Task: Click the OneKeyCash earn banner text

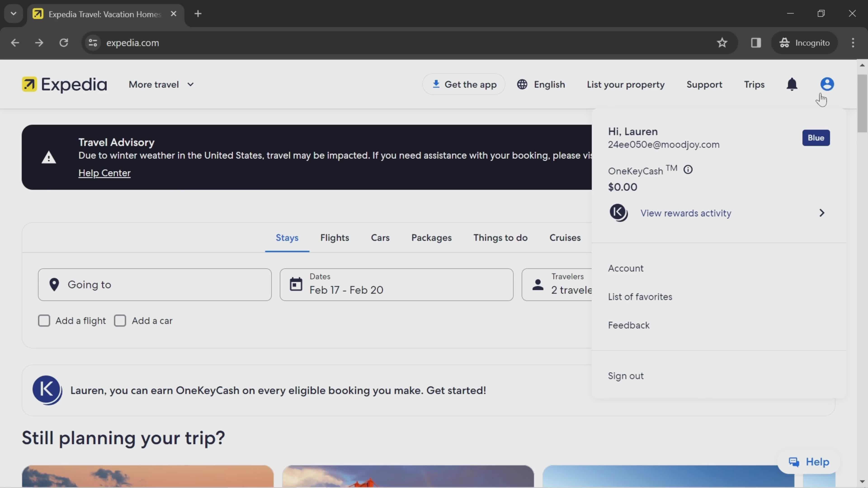Action: pos(278,390)
